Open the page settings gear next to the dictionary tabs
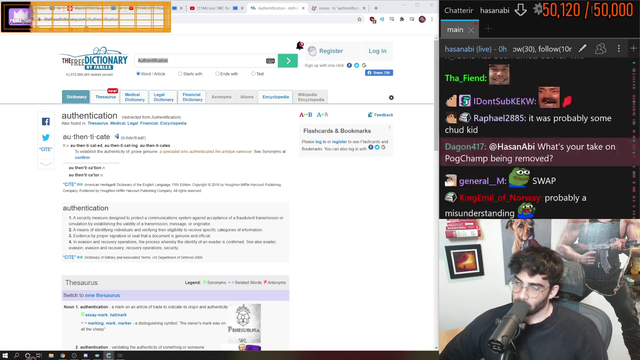The width and height of the screenshot is (640, 360). (x=391, y=98)
